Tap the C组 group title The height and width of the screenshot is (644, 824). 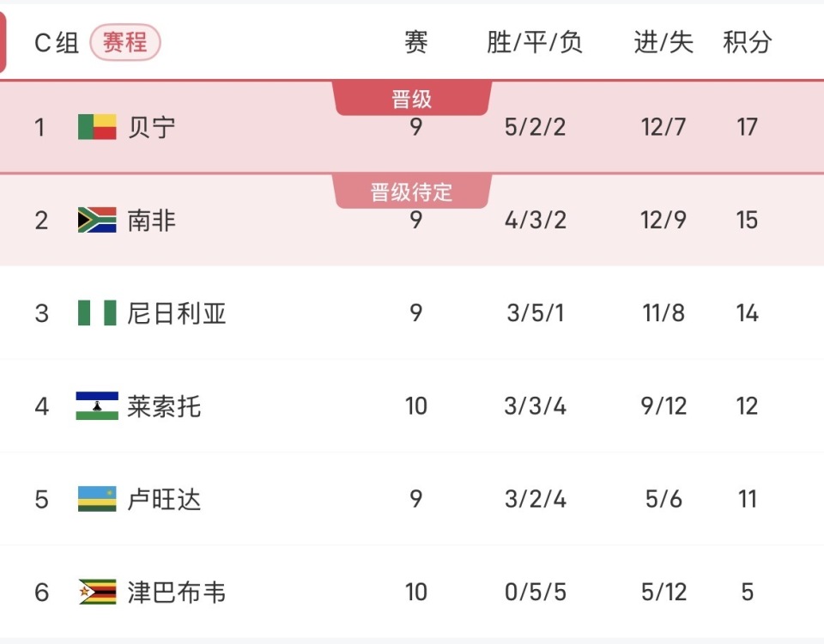pyautogui.click(x=57, y=42)
